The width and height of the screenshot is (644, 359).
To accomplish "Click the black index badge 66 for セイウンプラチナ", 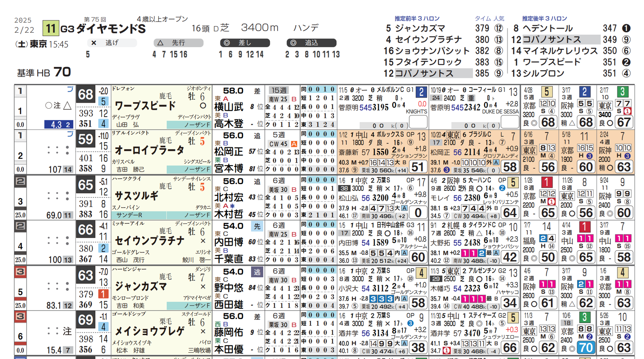I will coord(85,230).
